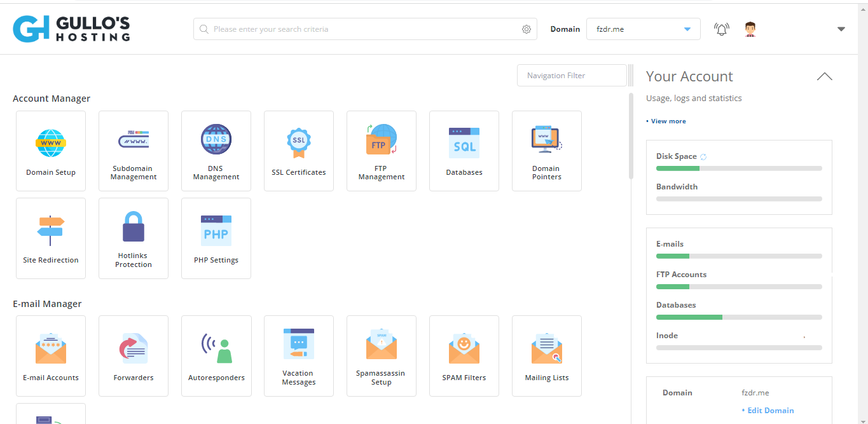This screenshot has height=424, width=868.
Task: Open Spamassassin Setup
Action: point(382,356)
